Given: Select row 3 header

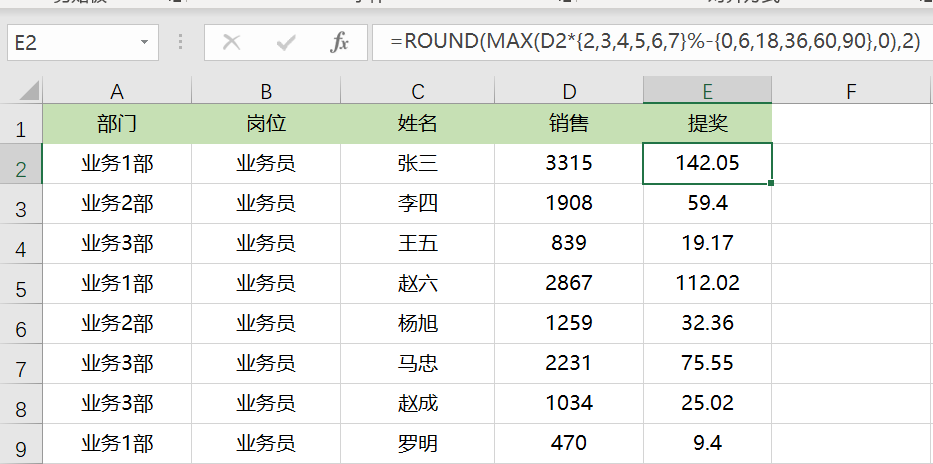Looking at the screenshot, I should pyautogui.click(x=21, y=203).
